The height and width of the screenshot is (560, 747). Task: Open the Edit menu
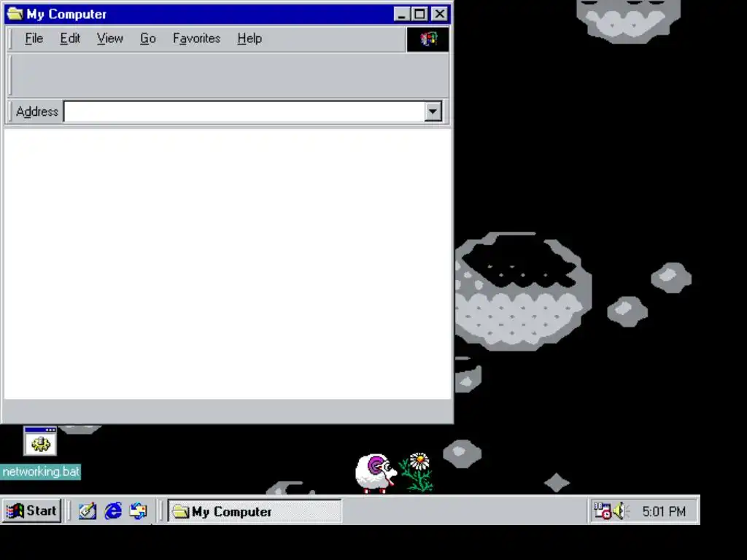coord(70,39)
